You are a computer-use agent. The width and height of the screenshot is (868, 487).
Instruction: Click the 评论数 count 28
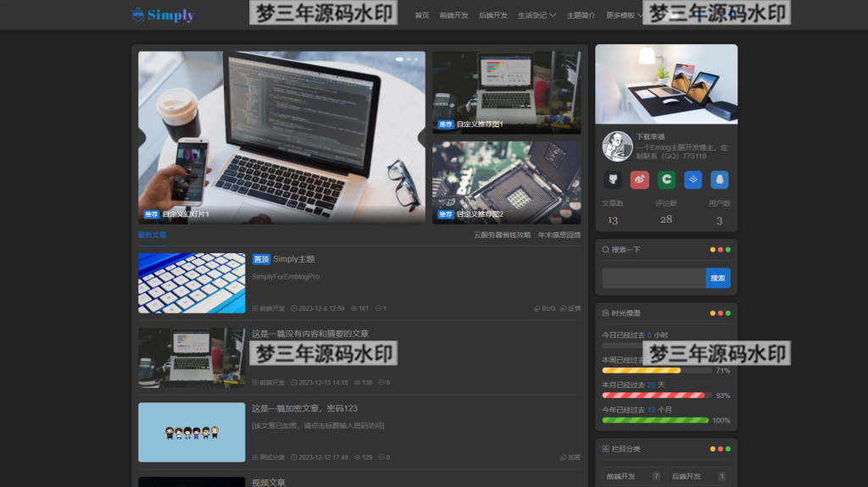(x=666, y=219)
